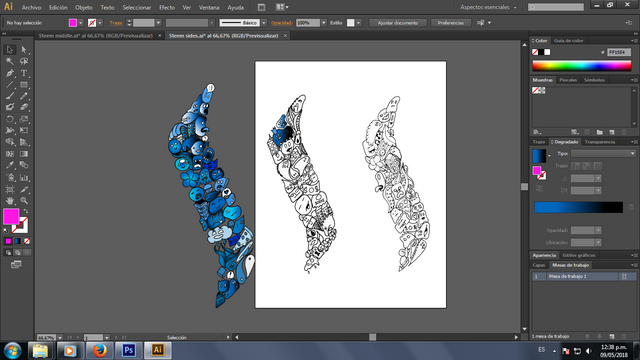This screenshot has width=640, height=360.
Task: Set paint mode to Color
Action: coord(8,241)
